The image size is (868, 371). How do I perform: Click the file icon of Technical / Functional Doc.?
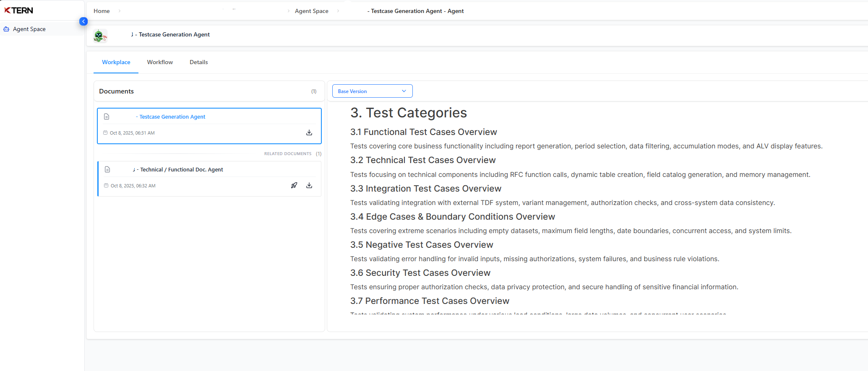pos(107,170)
